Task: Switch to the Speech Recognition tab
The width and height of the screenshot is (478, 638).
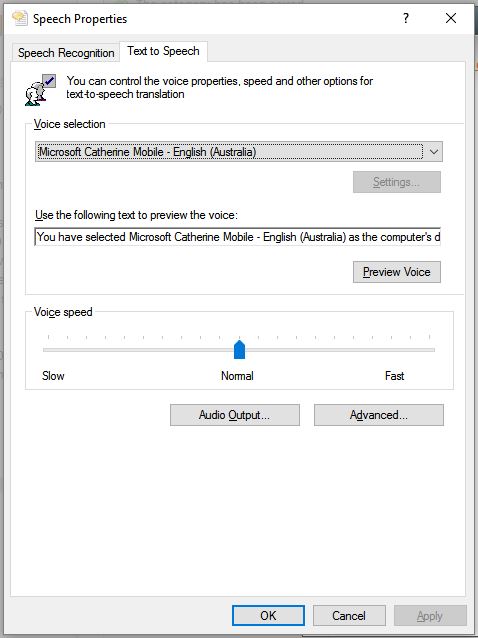Action: [x=66, y=53]
